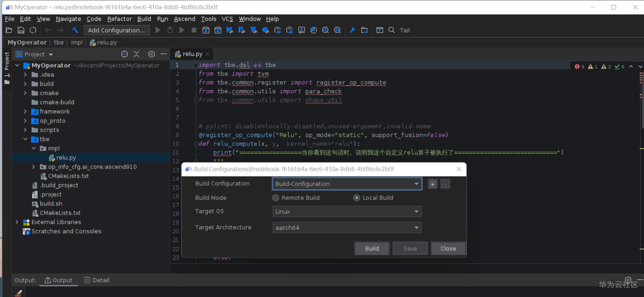Open the Ascend menu
This screenshot has height=297, width=644.
tap(184, 19)
